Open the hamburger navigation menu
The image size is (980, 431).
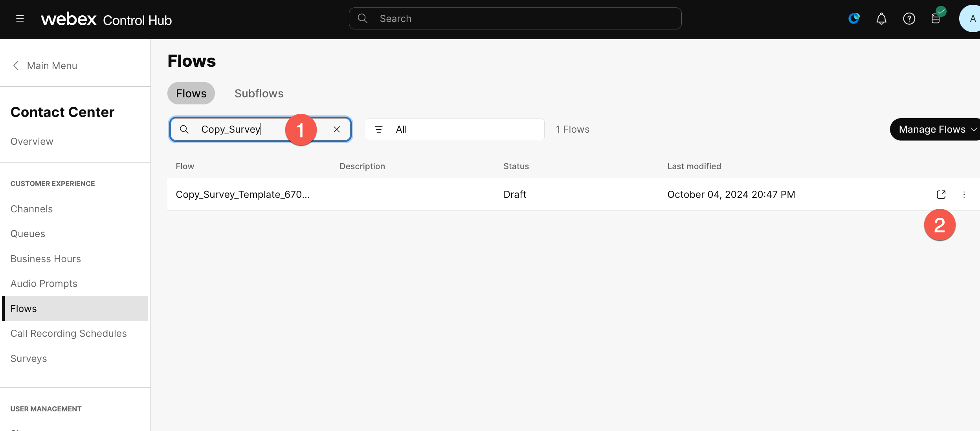20,18
